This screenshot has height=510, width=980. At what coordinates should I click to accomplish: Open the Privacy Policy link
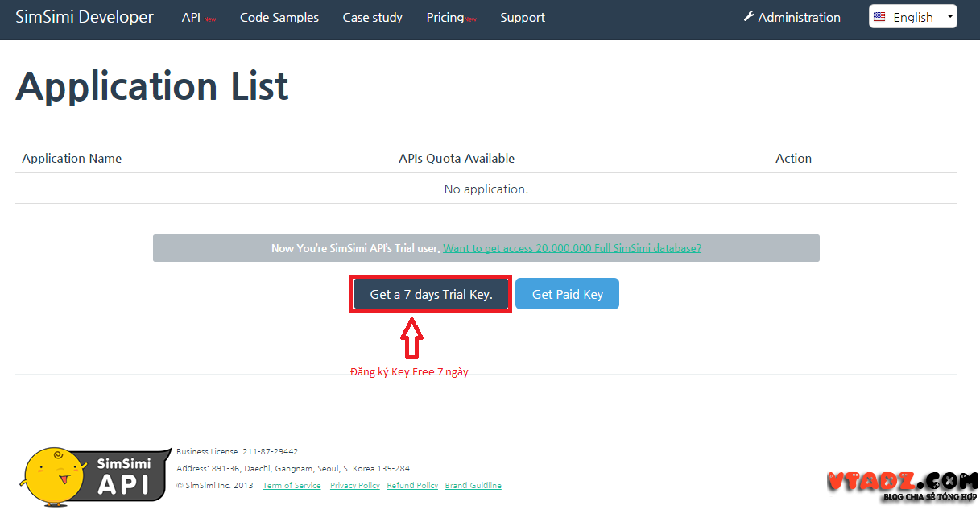coord(355,486)
